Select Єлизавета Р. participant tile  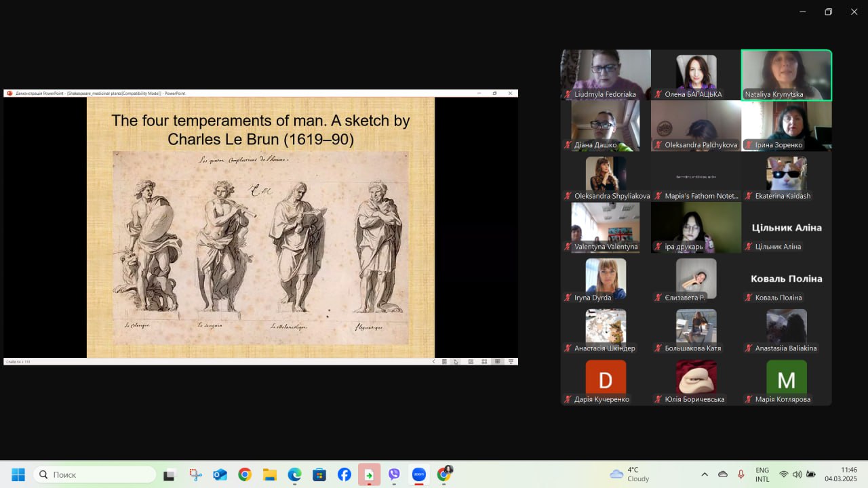coord(696,278)
